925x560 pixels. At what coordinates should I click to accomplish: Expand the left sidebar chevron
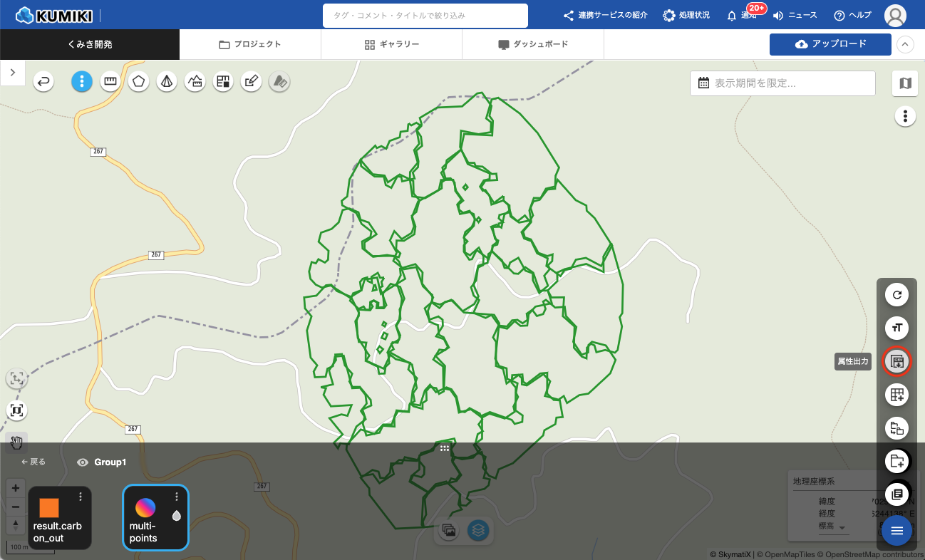tap(13, 73)
